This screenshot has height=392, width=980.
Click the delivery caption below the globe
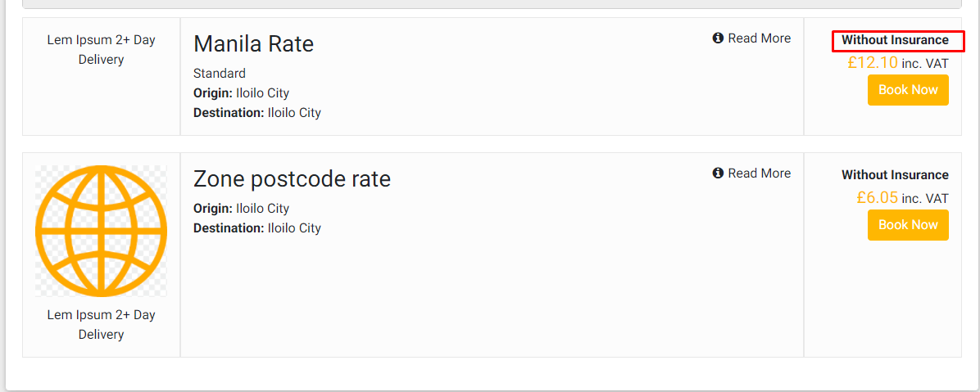pos(101,325)
